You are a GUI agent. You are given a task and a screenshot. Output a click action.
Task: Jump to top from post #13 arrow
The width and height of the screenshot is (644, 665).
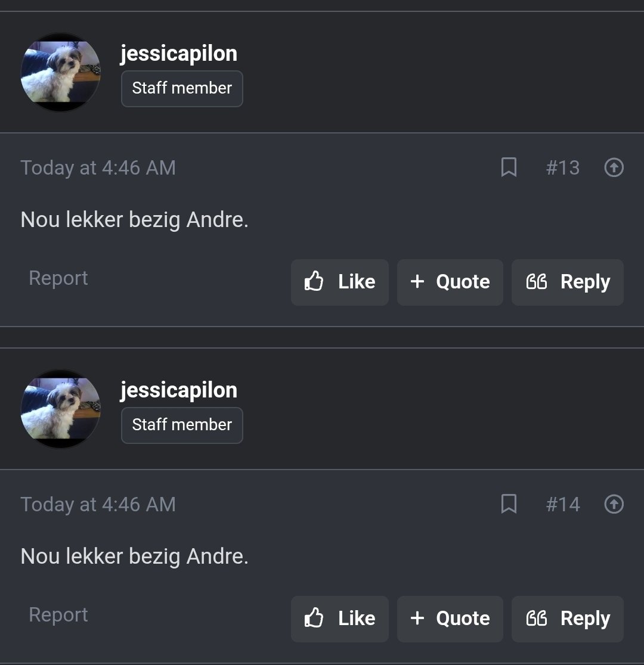pos(614,167)
